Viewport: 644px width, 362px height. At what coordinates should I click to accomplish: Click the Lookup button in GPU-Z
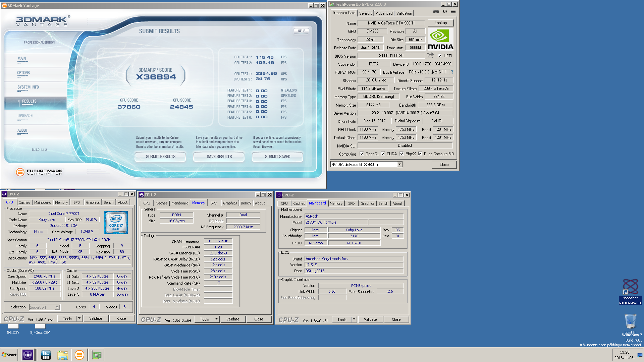441,23
